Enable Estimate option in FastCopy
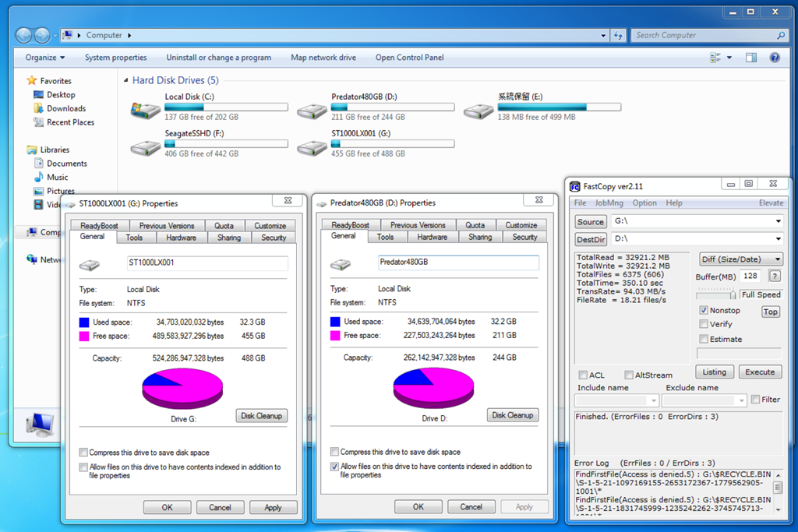The width and height of the screenshot is (798, 532). pos(704,340)
